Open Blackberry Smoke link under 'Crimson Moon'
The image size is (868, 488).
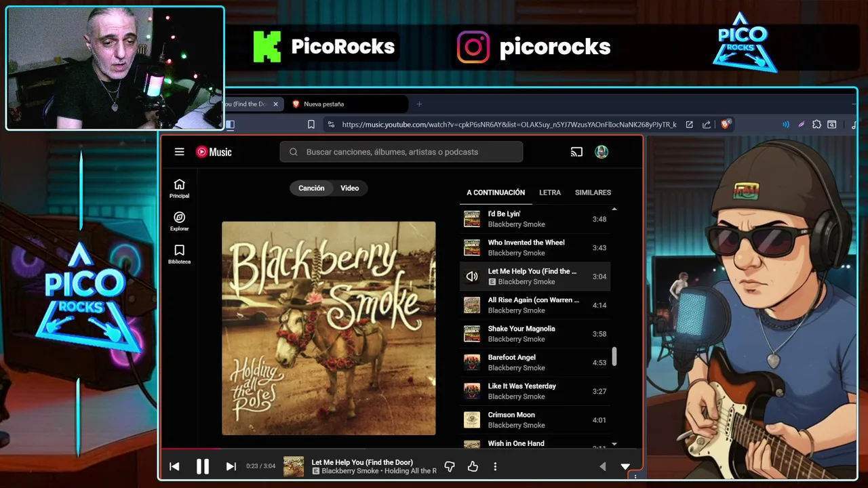click(516, 425)
